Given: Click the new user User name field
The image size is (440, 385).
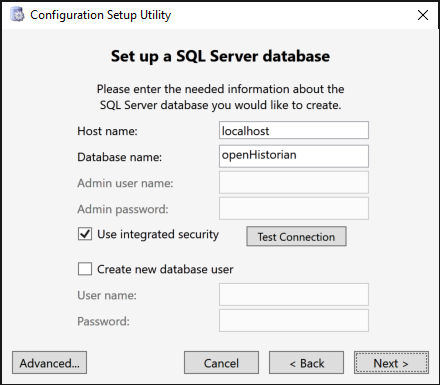Looking at the screenshot, I should 294,294.
